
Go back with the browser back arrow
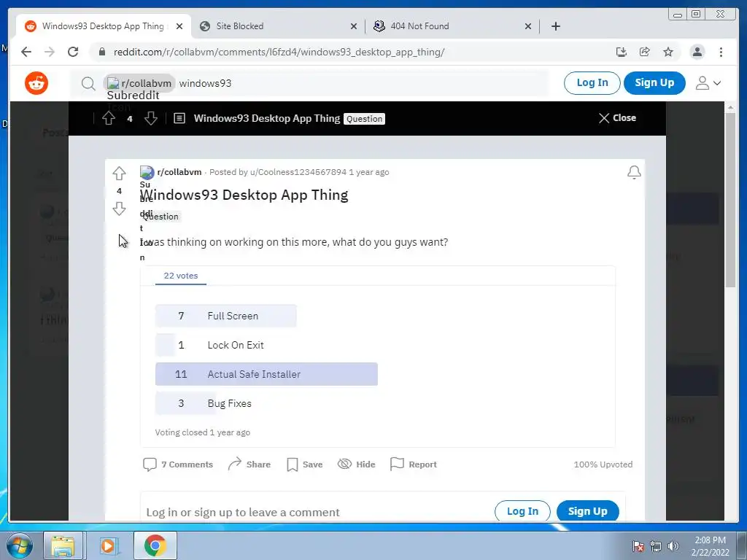tap(26, 52)
